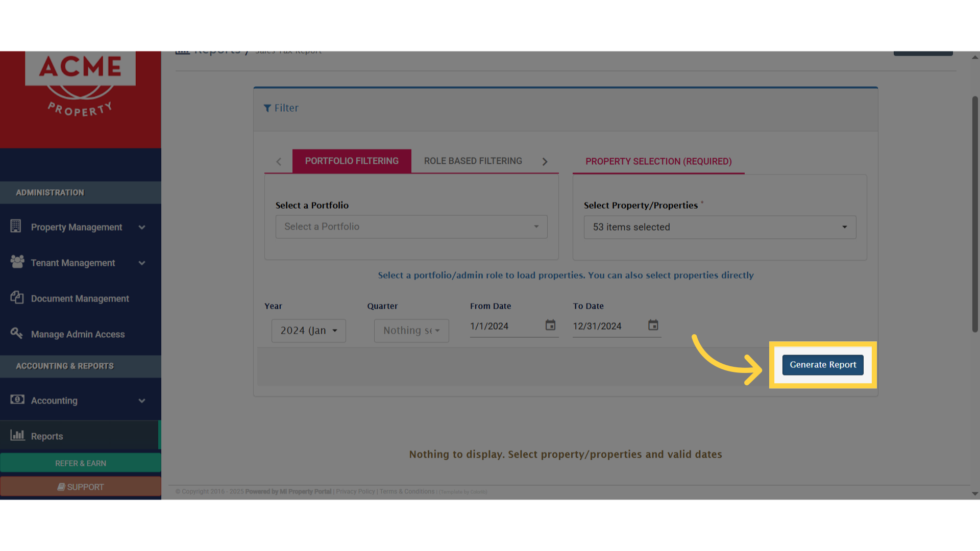Click the Powered by MI Property Portal link

point(288,492)
